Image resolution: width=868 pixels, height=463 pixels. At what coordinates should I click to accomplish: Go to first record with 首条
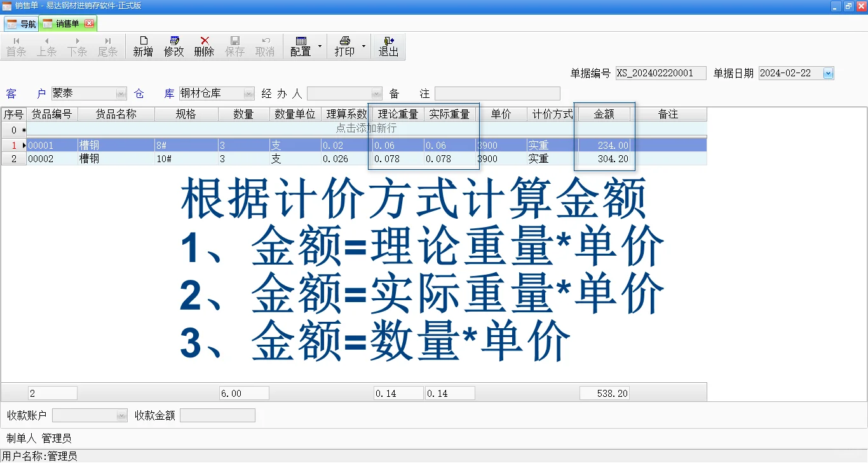pyautogui.click(x=16, y=46)
